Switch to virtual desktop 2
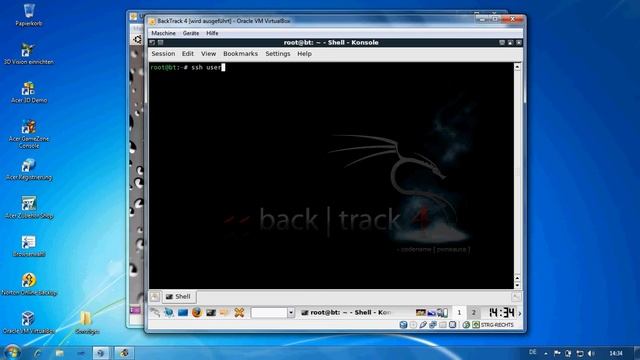 click(x=473, y=313)
